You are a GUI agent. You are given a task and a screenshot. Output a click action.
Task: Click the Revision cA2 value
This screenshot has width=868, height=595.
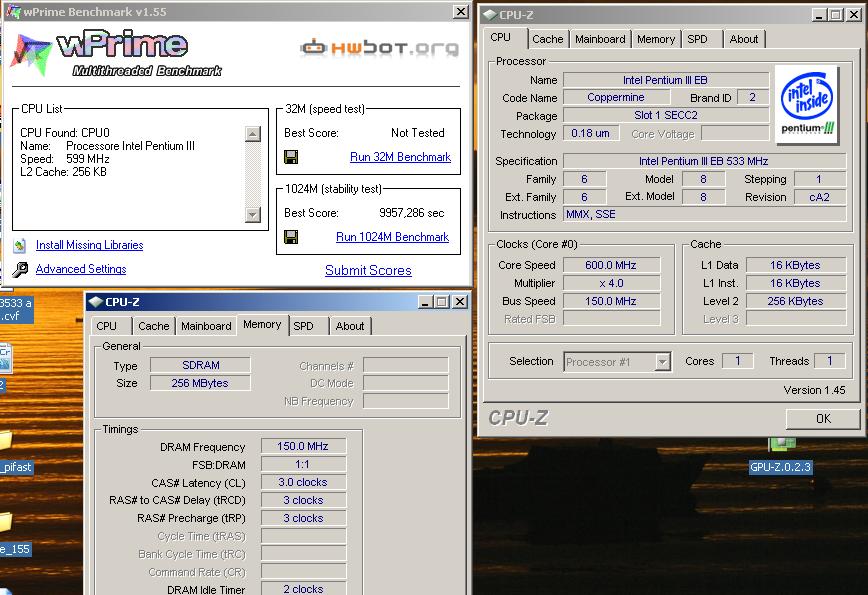click(819, 198)
